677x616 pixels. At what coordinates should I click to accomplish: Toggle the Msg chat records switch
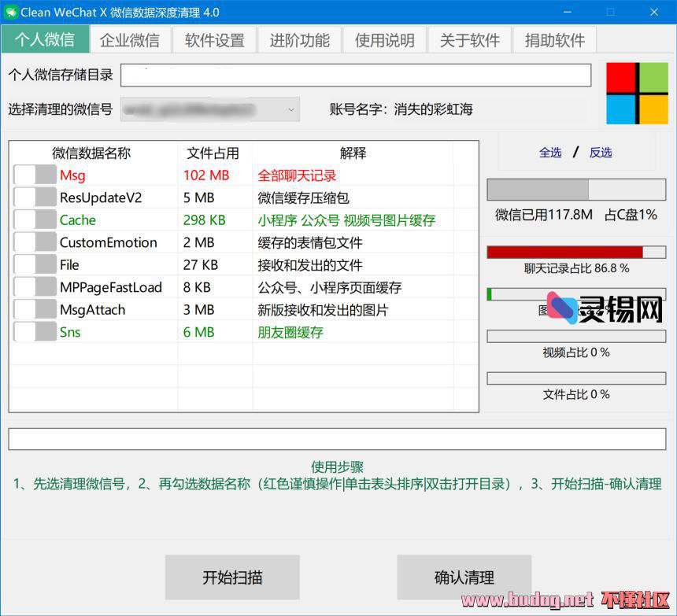[35, 175]
